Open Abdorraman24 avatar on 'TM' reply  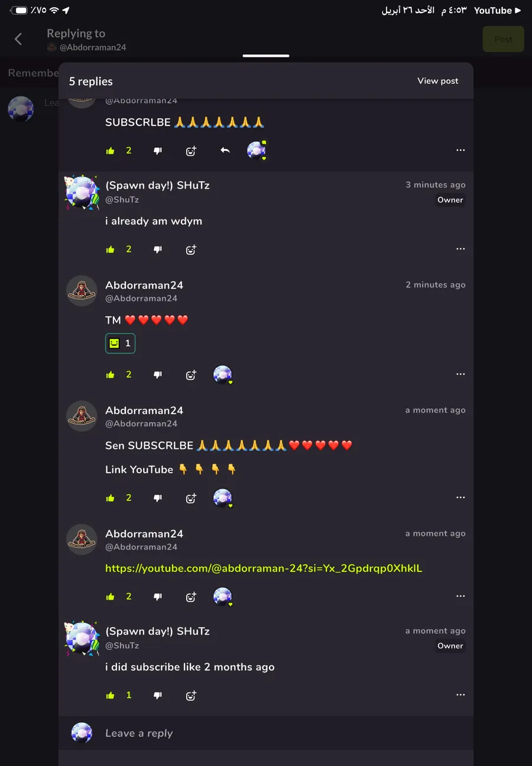[82, 290]
